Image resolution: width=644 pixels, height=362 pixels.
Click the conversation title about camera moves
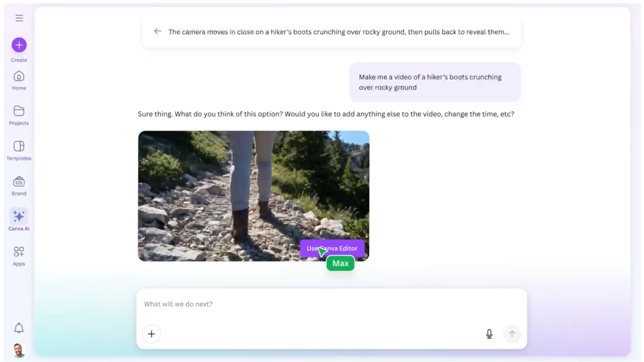point(339,32)
